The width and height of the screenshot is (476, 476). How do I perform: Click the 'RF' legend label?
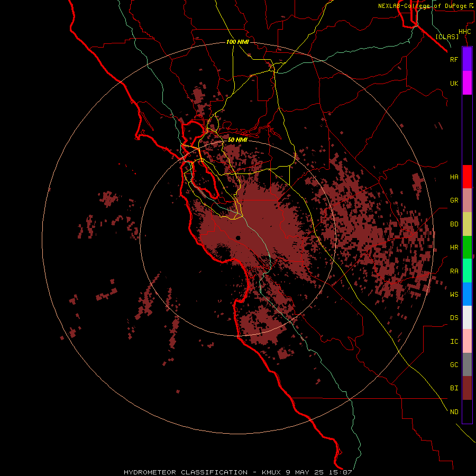[454, 59]
